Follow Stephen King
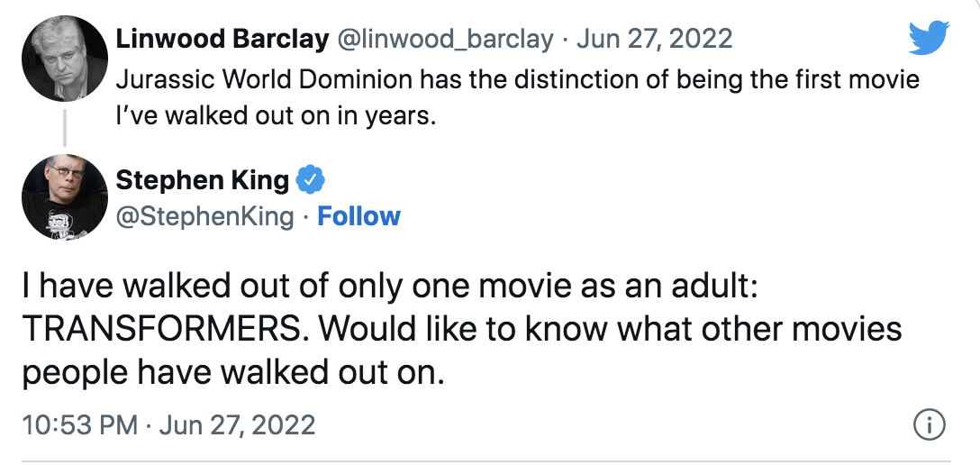This screenshot has height=465, width=980. (x=359, y=216)
